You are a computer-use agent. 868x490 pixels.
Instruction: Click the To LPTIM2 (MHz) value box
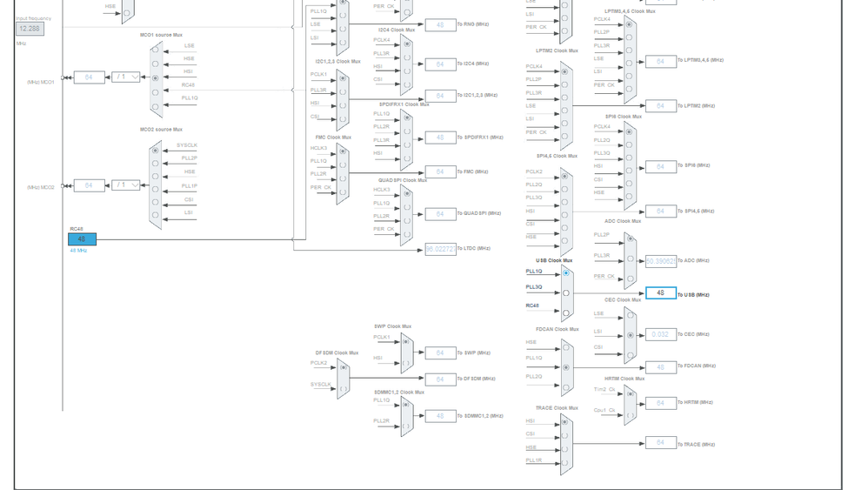point(660,106)
